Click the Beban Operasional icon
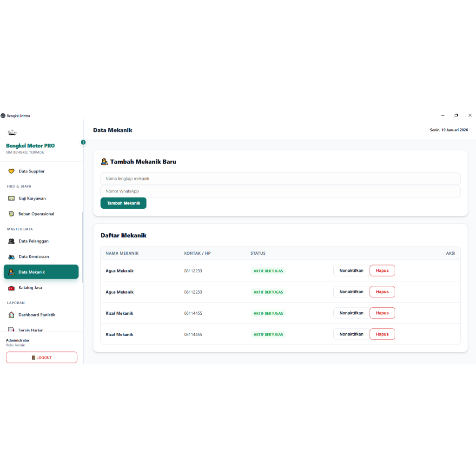 point(11,214)
